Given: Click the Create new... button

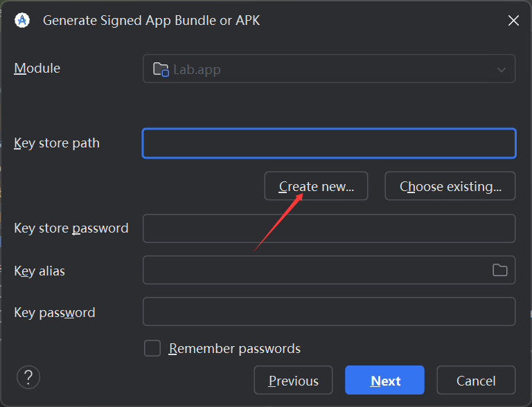Looking at the screenshot, I should (x=316, y=186).
